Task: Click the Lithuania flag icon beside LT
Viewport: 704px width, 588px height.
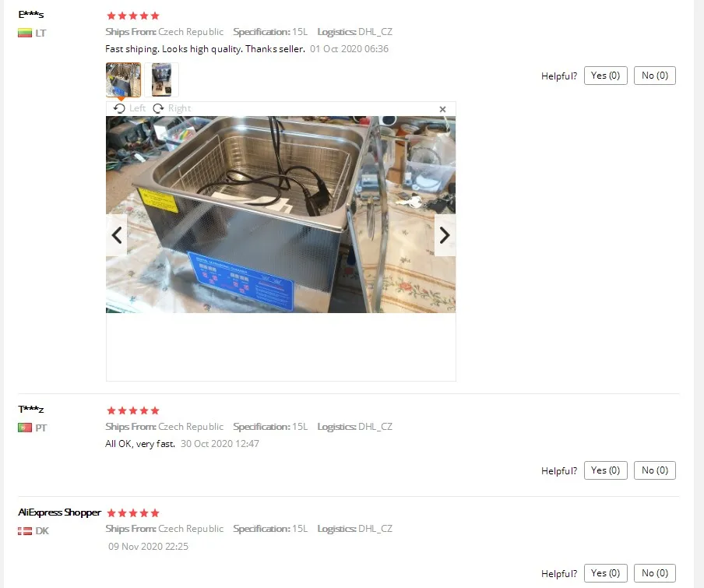Action: (x=25, y=33)
